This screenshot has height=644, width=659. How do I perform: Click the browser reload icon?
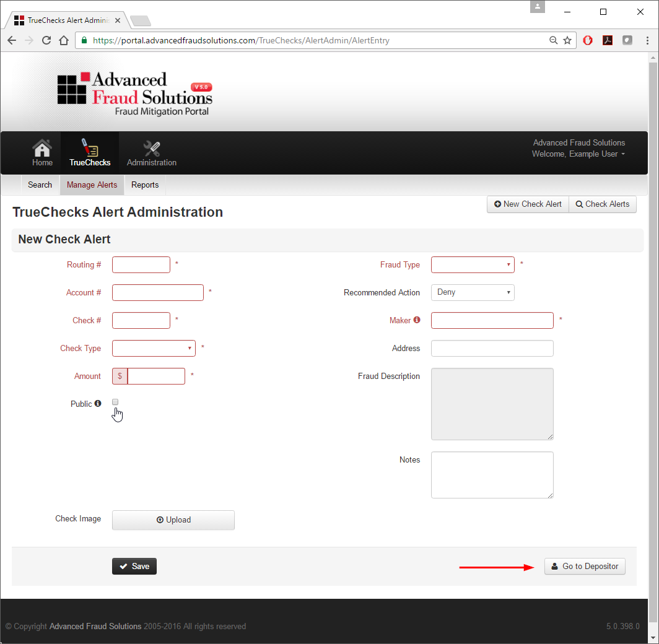click(46, 40)
